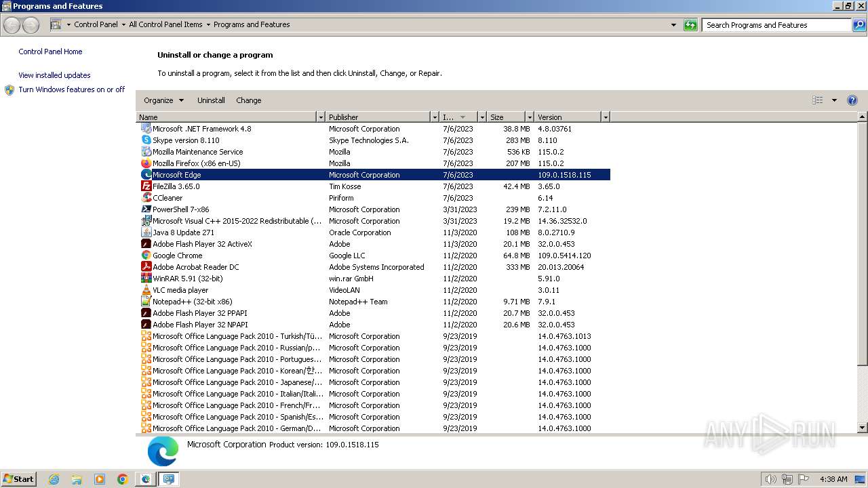
Task: Click the change view icon
Action: point(818,100)
